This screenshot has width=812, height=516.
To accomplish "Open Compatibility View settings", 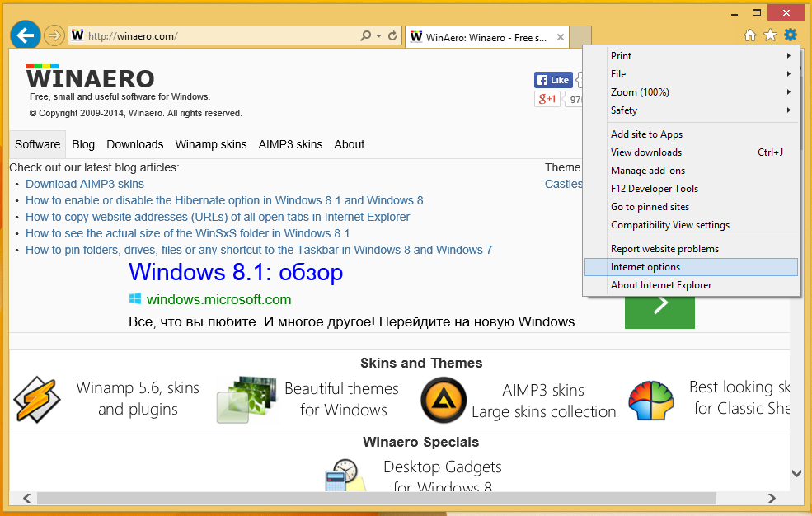I will tap(692, 225).
